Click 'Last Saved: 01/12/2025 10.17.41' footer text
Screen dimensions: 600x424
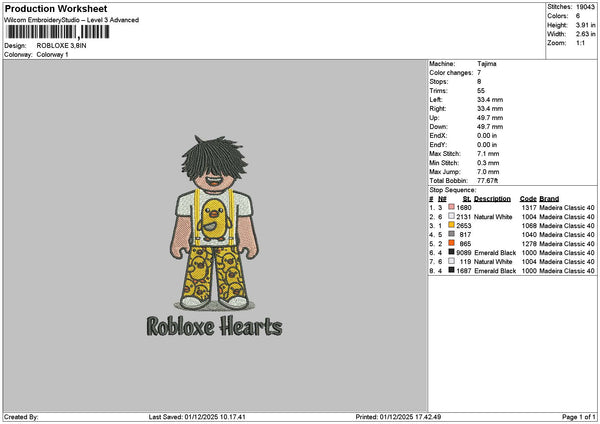tap(197, 417)
